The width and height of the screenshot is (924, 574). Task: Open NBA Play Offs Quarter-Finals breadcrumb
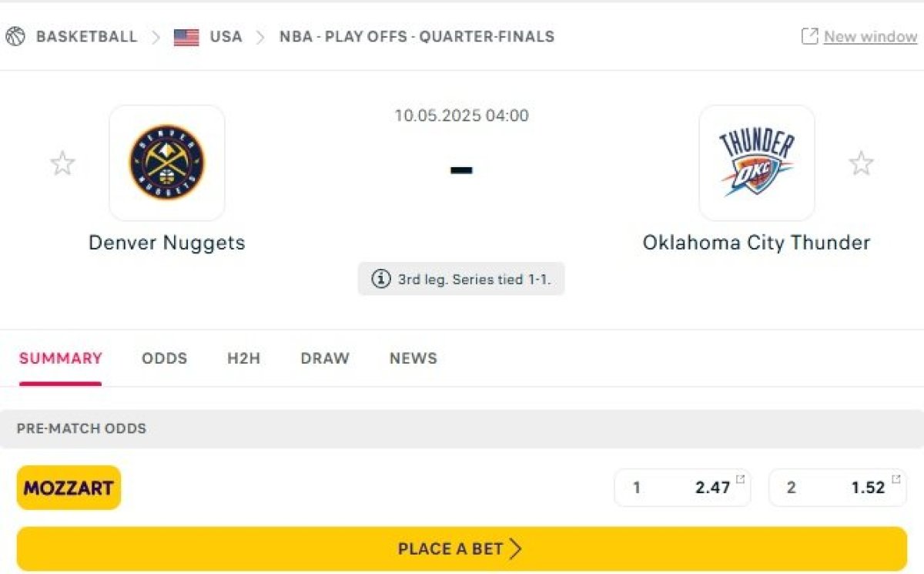417,36
